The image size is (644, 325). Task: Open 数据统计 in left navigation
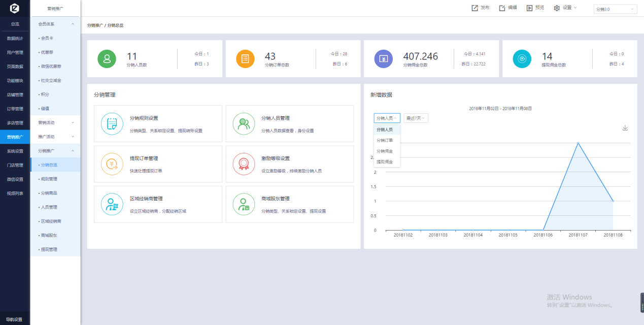(x=15, y=38)
